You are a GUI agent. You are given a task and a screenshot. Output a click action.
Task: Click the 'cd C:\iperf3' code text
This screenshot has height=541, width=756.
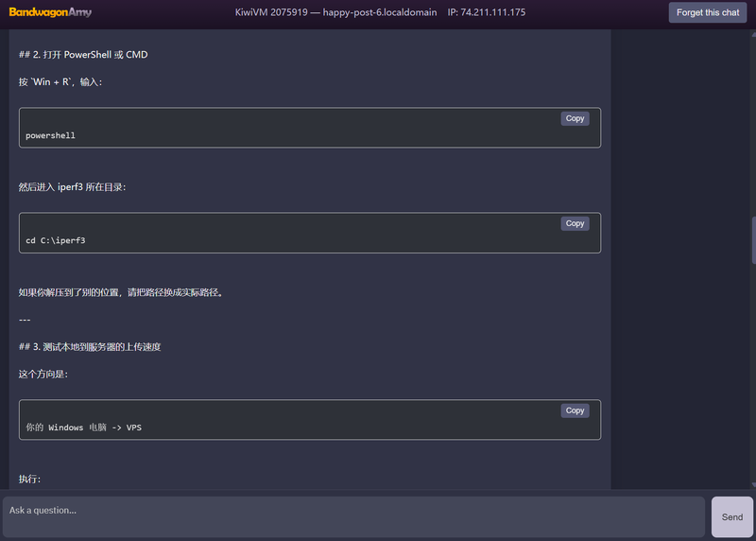click(x=56, y=240)
